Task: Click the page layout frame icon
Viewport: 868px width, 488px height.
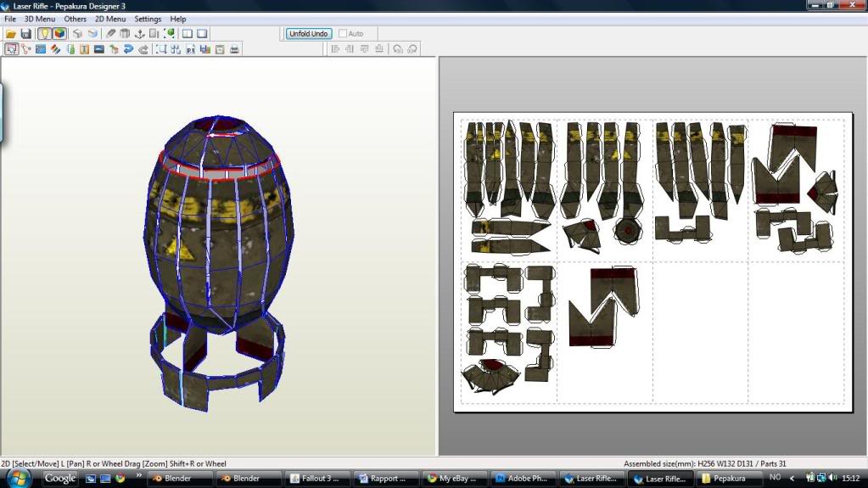Action: [220, 49]
